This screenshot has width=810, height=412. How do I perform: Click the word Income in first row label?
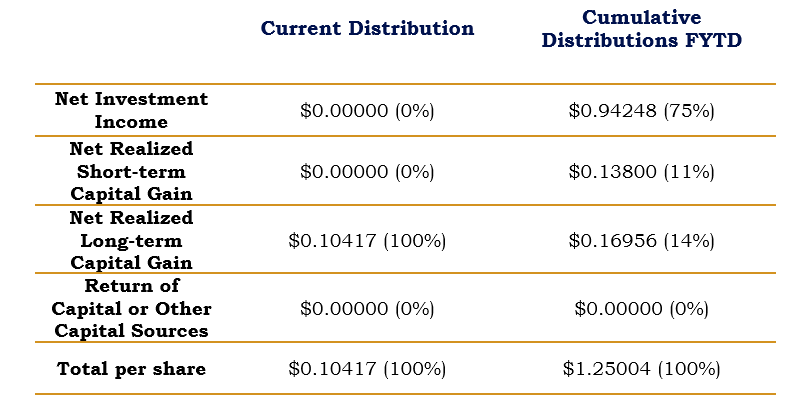tap(131, 122)
